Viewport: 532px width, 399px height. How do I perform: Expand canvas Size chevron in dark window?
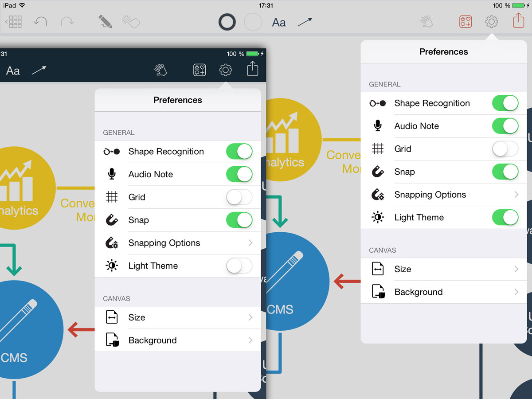coord(250,317)
